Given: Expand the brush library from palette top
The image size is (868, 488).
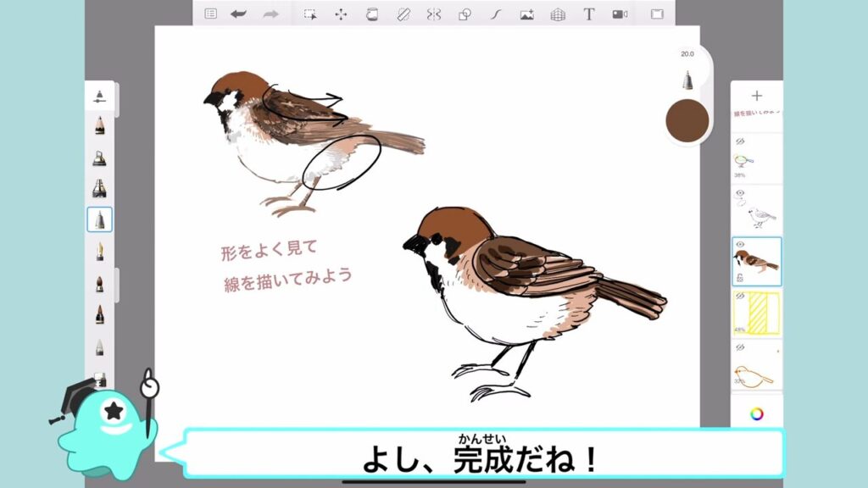Looking at the screenshot, I should coord(99,94).
